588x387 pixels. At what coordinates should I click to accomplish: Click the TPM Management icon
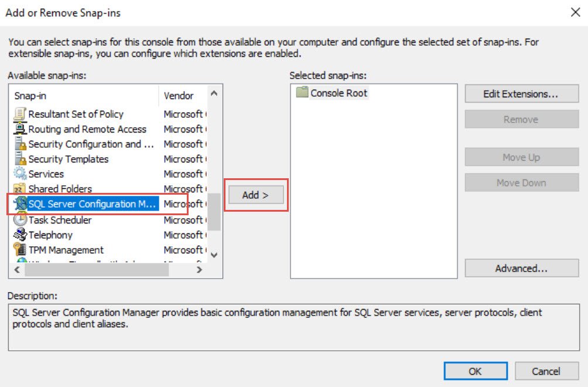click(x=20, y=250)
